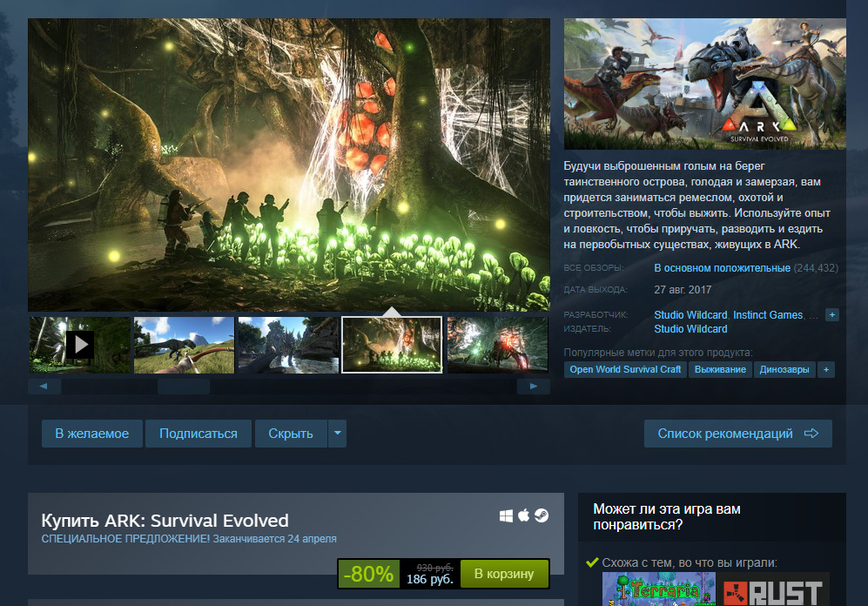Expand the developer list plus button
The image size is (868, 606).
[x=831, y=315]
